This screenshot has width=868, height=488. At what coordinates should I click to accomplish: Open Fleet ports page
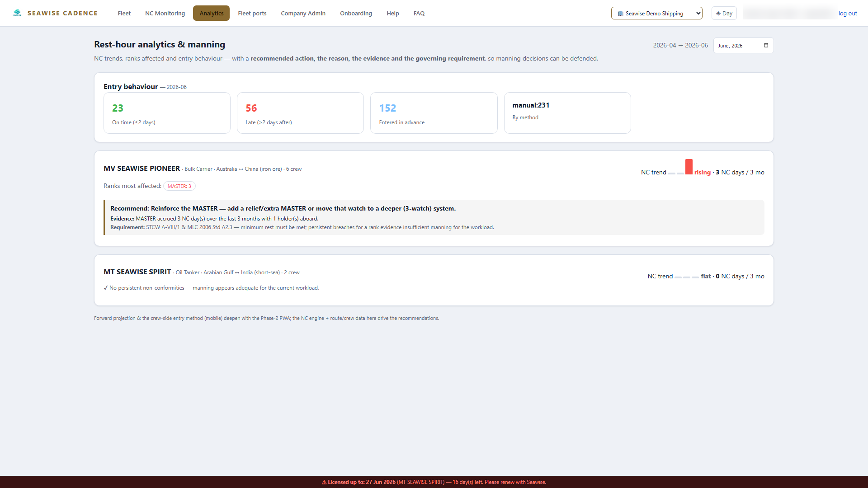tap(252, 13)
